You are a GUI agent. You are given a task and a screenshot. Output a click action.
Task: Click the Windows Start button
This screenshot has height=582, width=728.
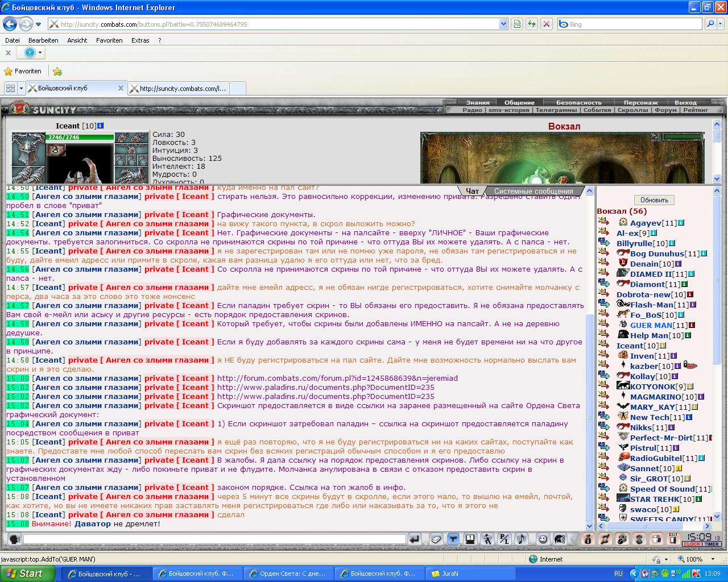click(28, 573)
